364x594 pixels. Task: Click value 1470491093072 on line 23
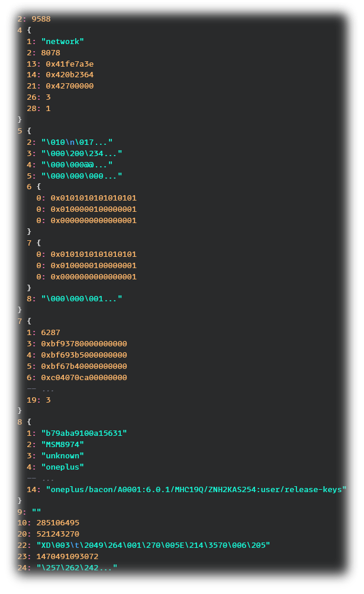(x=67, y=556)
